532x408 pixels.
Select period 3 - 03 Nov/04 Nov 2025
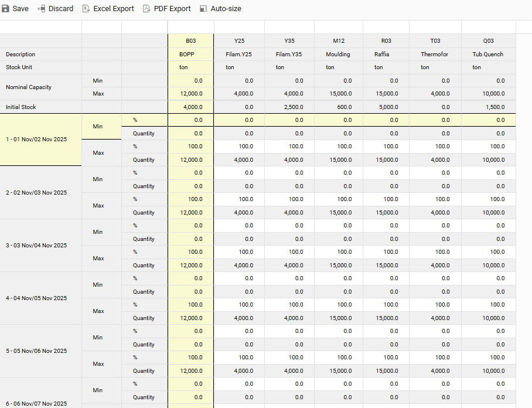(40, 246)
